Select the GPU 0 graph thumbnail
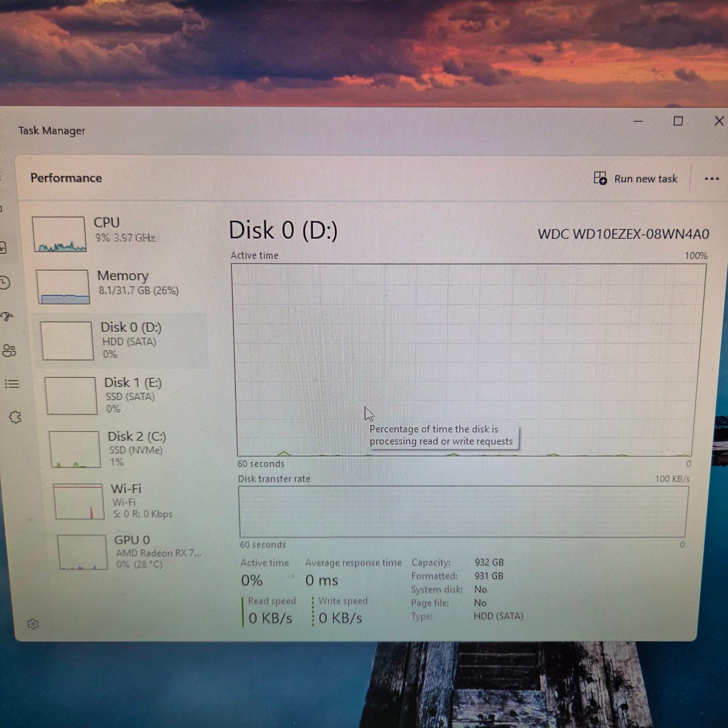Image resolution: width=728 pixels, height=728 pixels. pos(83,552)
